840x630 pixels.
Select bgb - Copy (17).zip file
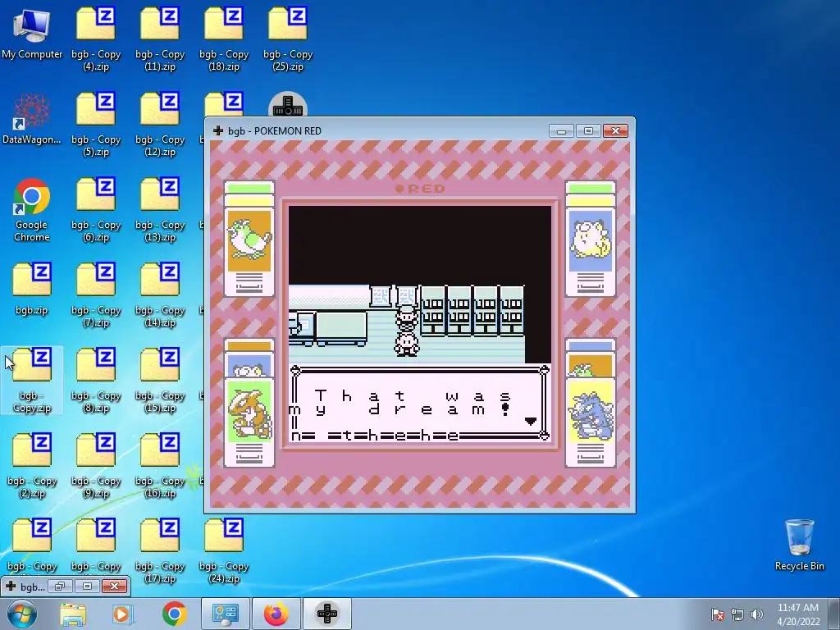[160, 551]
